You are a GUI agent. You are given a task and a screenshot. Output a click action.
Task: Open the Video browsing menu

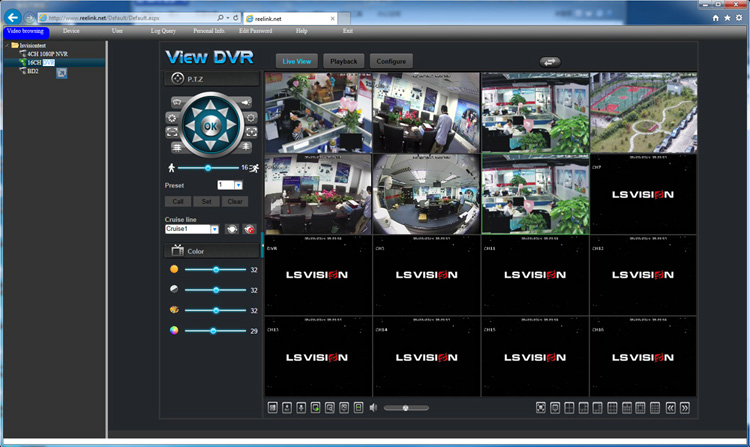(x=25, y=31)
